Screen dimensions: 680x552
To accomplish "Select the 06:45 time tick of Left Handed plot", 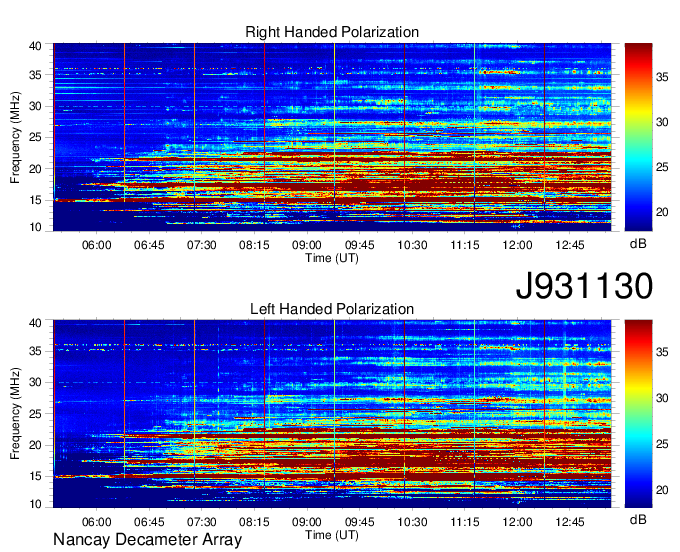I will click(149, 522).
